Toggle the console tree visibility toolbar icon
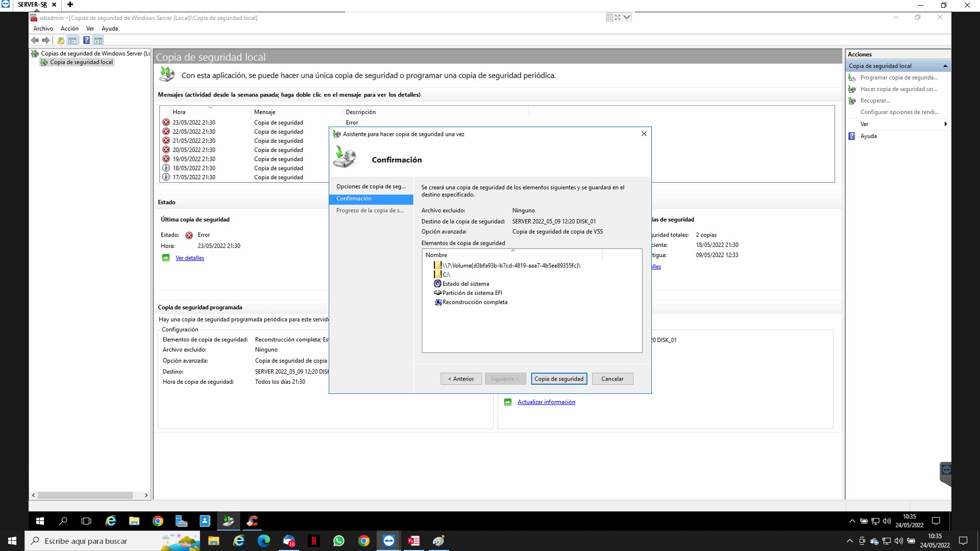Image resolution: width=980 pixels, height=551 pixels. [x=72, y=40]
